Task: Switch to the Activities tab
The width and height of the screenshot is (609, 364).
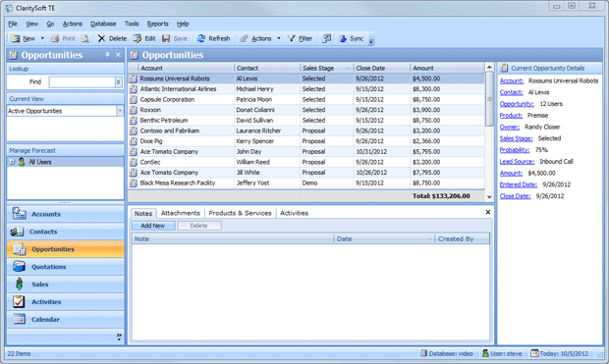Action: click(x=294, y=213)
